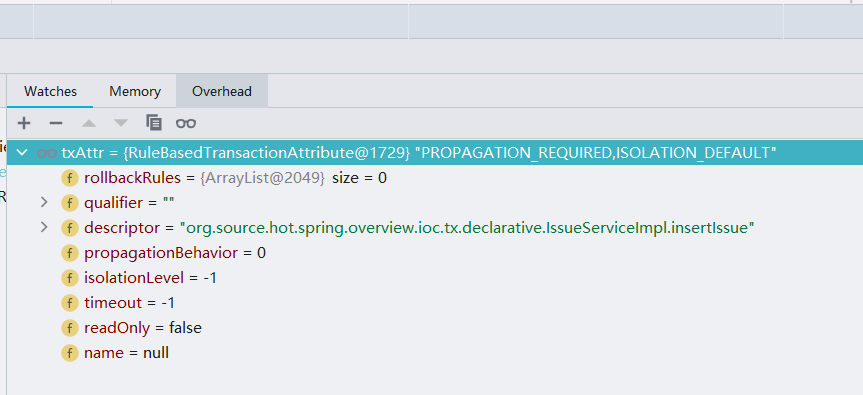This screenshot has width=863, height=395.
Task: Click the field icon beside rollbackRules
Action: click(x=69, y=178)
